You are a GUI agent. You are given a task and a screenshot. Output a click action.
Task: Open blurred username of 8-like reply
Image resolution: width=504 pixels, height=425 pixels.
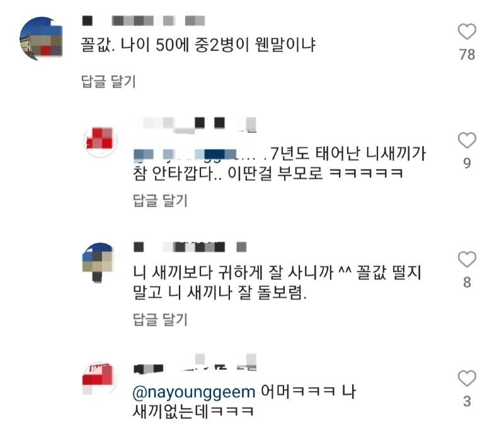[x=190, y=247]
